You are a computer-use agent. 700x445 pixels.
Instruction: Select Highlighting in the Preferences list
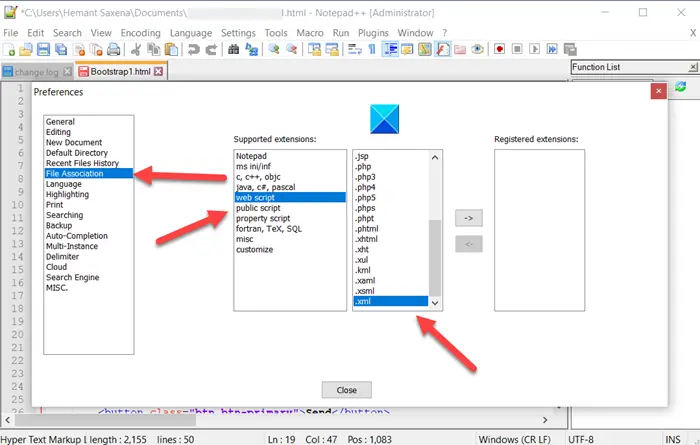pyautogui.click(x=88, y=194)
